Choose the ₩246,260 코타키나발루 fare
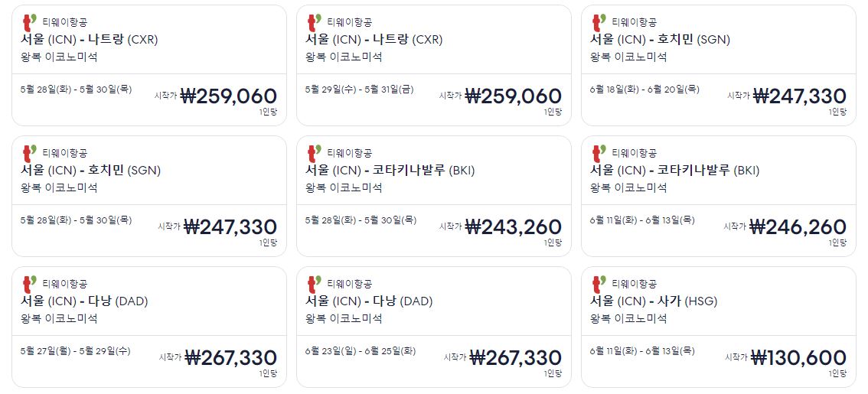 tap(798, 226)
